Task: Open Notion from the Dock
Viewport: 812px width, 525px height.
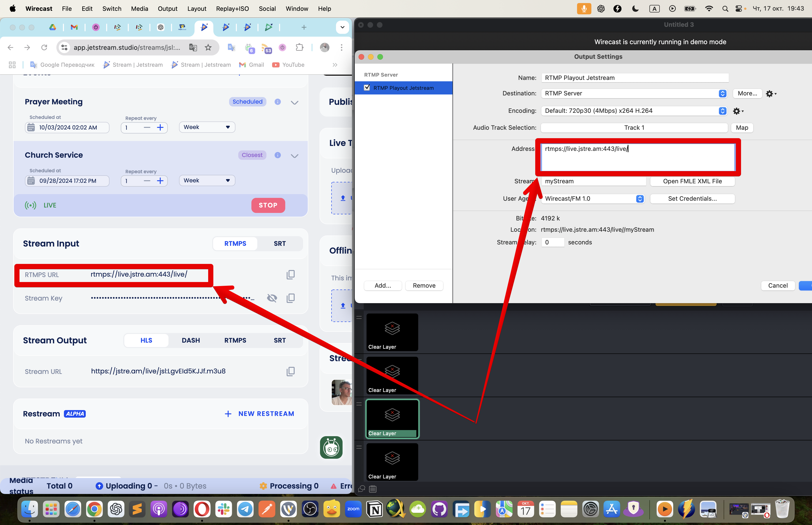Action: pos(375,509)
